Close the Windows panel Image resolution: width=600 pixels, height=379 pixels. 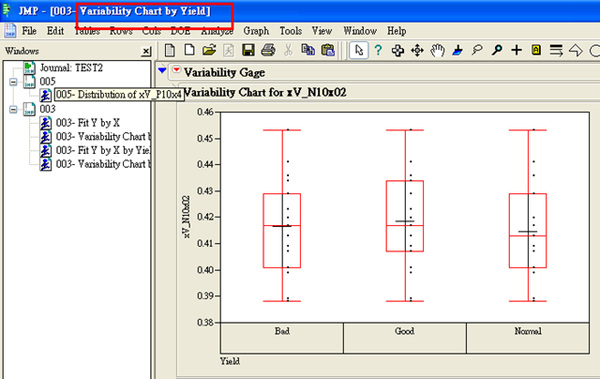(146, 51)
